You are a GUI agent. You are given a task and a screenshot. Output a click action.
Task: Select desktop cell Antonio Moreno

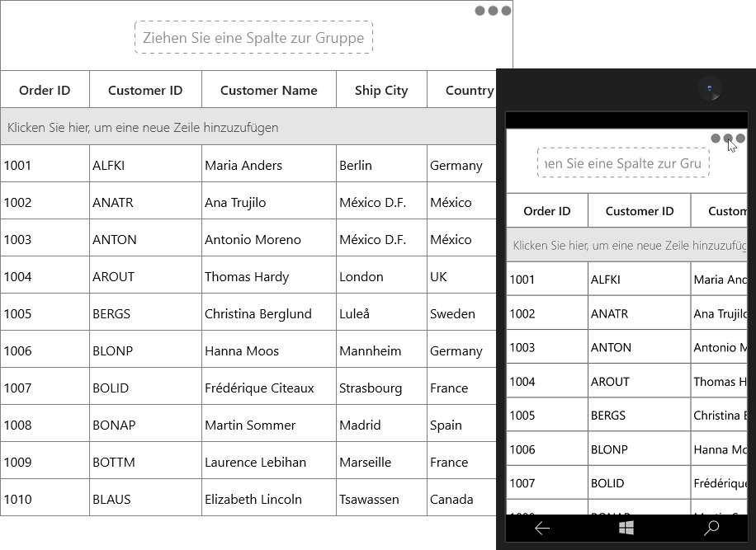[x=269, y=239]
